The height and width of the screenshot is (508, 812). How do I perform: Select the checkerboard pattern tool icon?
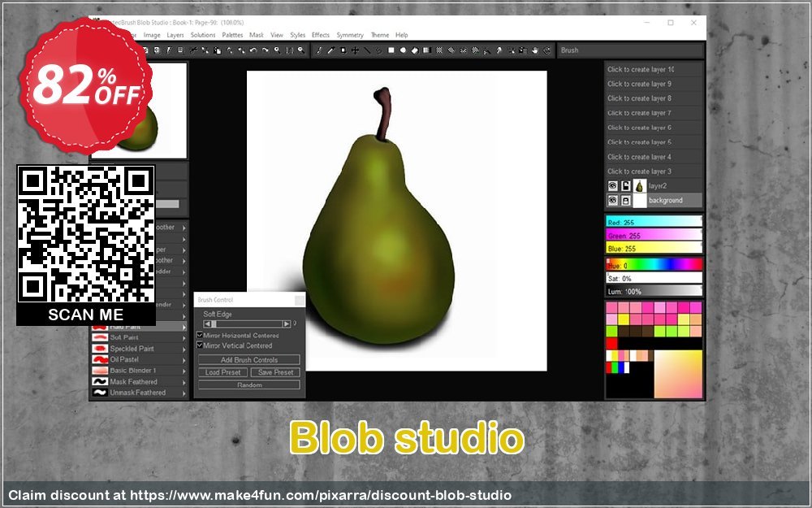coord(439,50)
